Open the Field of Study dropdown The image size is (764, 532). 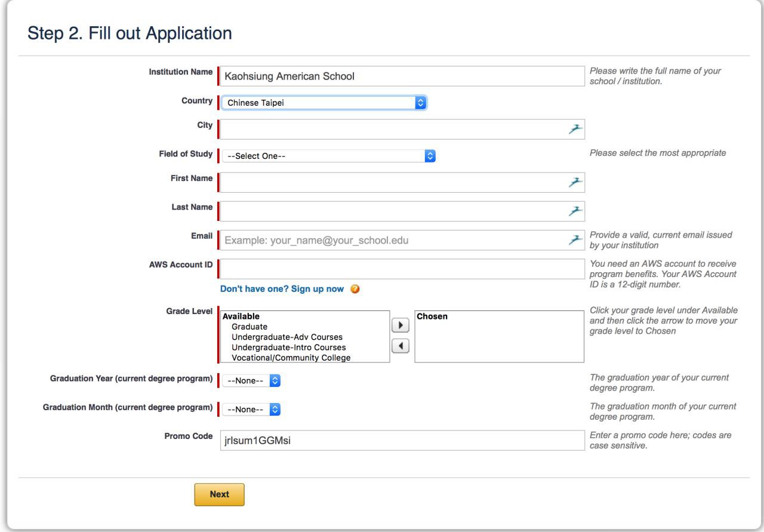329,156
